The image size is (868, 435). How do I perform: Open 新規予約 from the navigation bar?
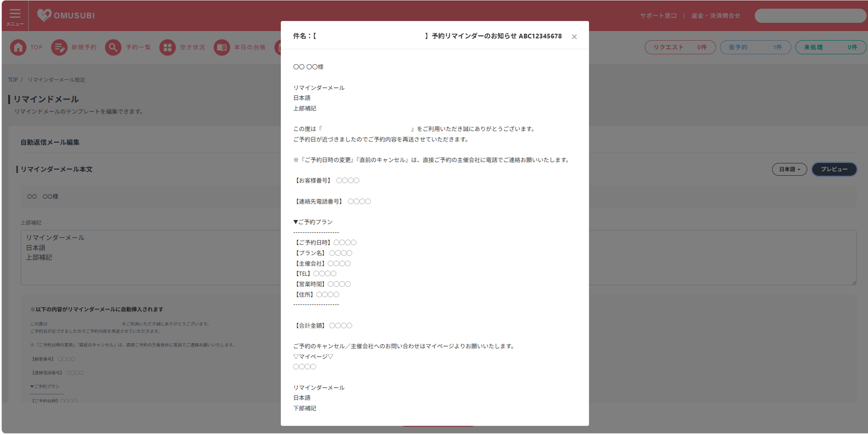[74, 47]
